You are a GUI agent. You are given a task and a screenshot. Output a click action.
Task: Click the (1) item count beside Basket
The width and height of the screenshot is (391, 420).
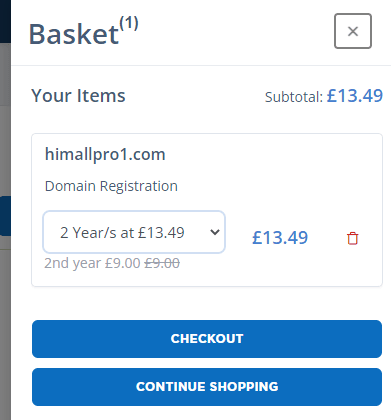(x=129, y=23)
